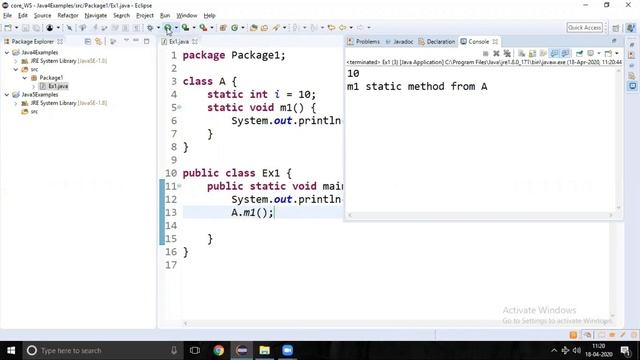
Task: Open the Run button dropdown arrow
Action: 176,28
